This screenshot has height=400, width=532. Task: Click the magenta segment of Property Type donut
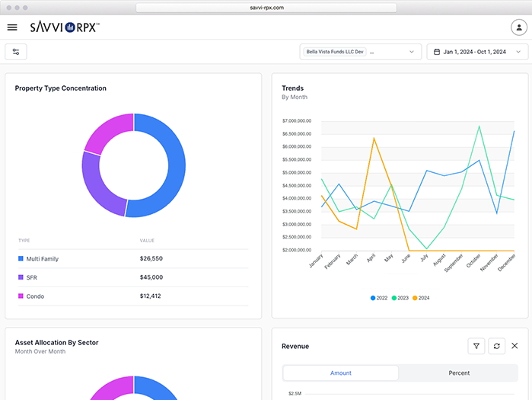coord(107,131)
